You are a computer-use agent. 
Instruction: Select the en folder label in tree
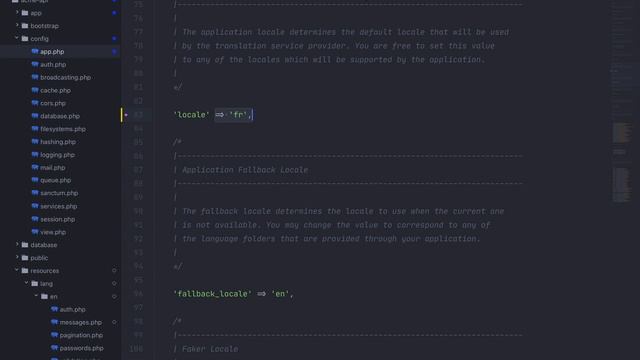tap(53, 297)
